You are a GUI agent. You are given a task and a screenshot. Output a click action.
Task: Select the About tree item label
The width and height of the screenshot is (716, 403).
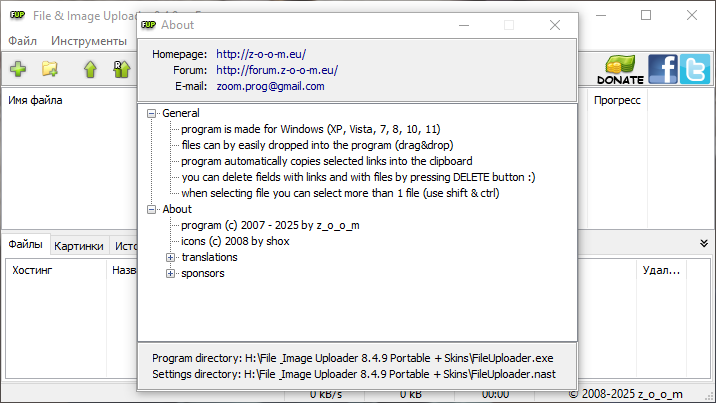pos(177,209)
